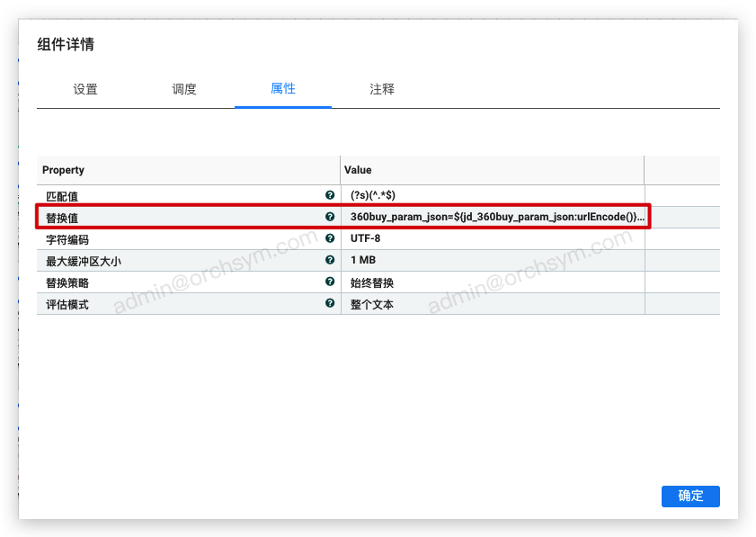This screenshot has width=756, height=537.
Task: Click help icon beside 最大缓冲区大小
Action: click(x=330, y=260)
